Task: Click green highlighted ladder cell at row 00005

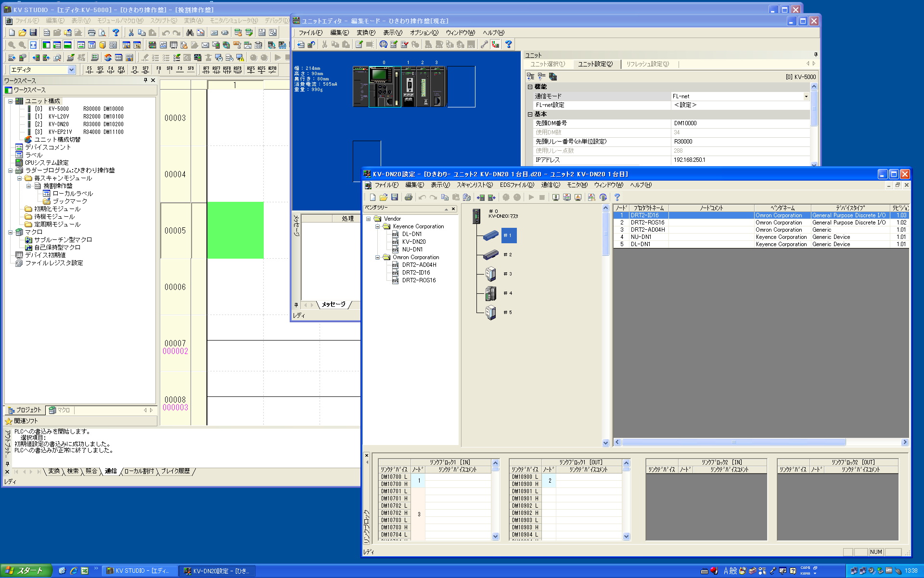Action: (x=235, y=231)
